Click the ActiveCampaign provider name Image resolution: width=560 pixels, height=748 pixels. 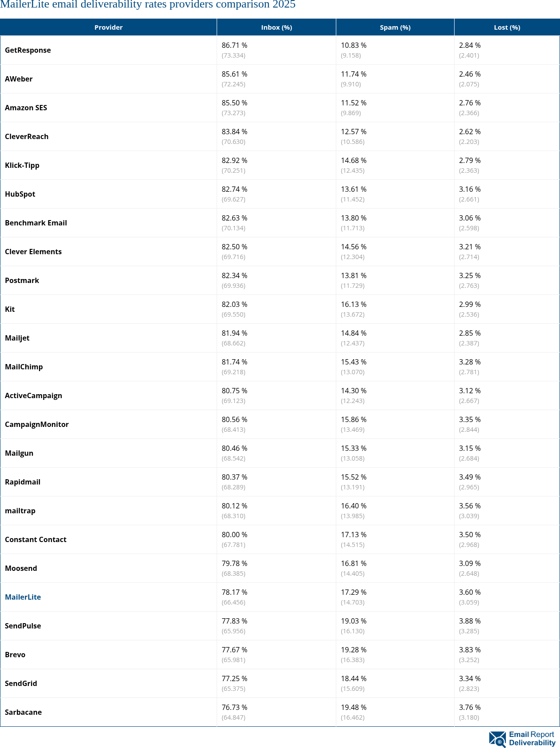tap(34, 395)
